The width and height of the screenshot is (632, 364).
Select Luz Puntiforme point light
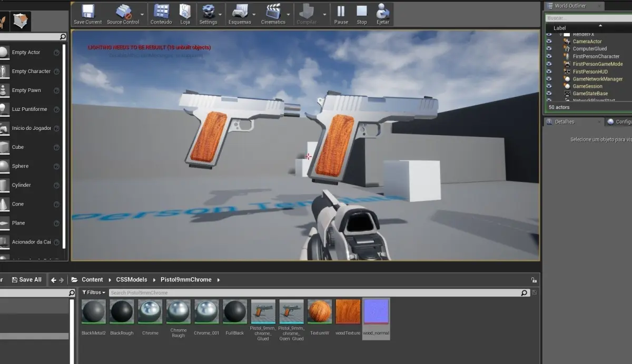pyautogui.click(x=29, y=109)
